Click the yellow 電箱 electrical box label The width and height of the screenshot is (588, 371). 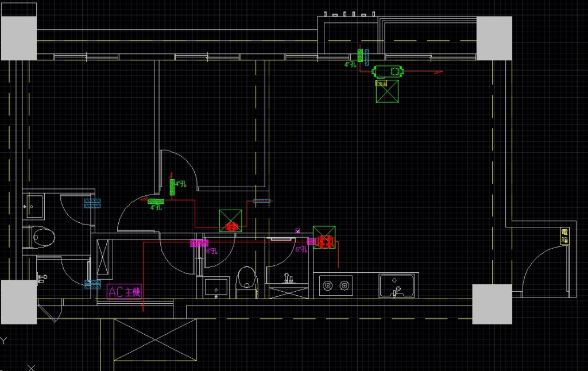(564, 236)
